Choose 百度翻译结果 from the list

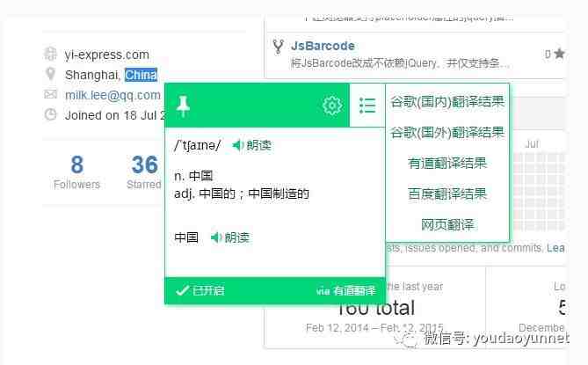447,194
